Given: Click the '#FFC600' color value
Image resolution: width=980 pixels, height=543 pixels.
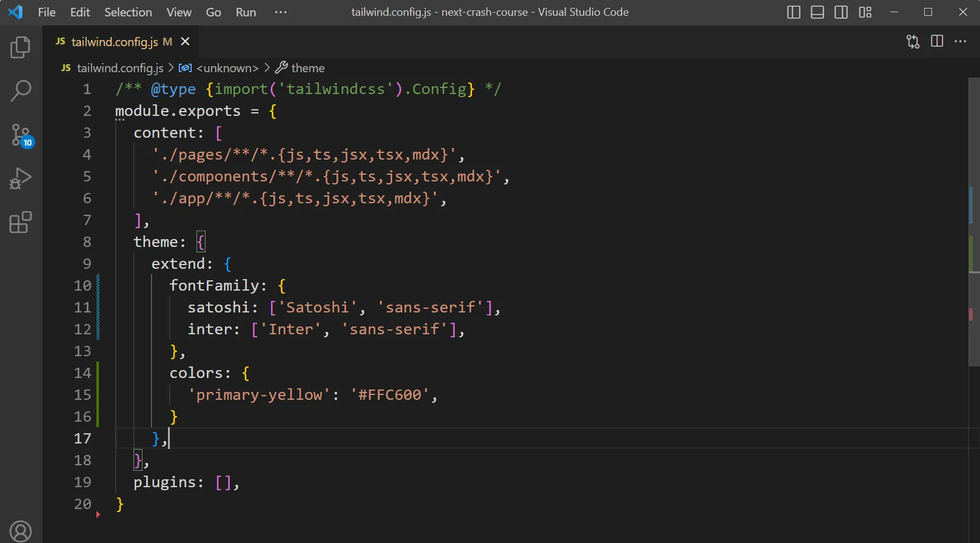Looking at the screenshot, I should (x=389, y=395).
